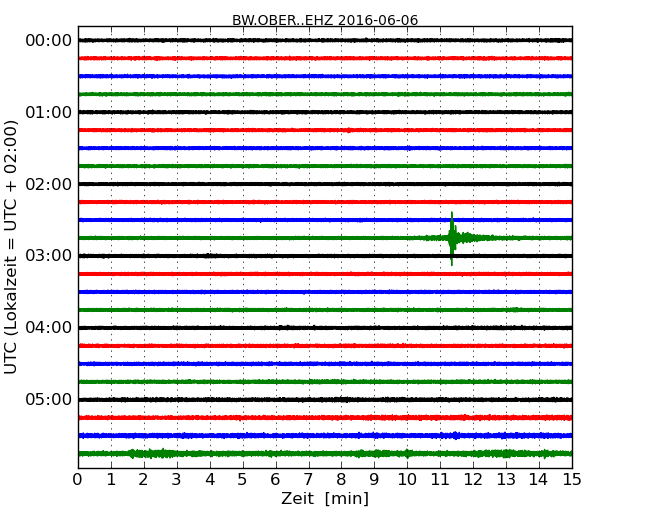The image size is (650, 520).
Task: Click the black trace at 03:00
Action: coord(325,256)
